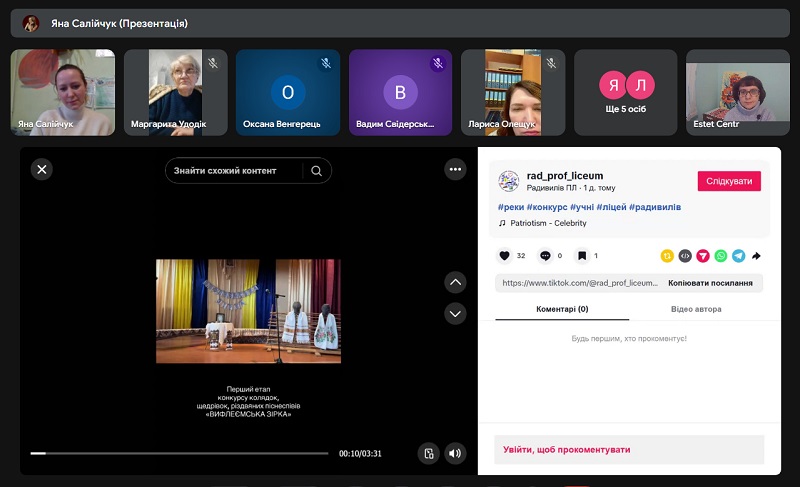Like the video with the heart icon
This screenshot has width=800, height=487.
(x=504, y=256)
